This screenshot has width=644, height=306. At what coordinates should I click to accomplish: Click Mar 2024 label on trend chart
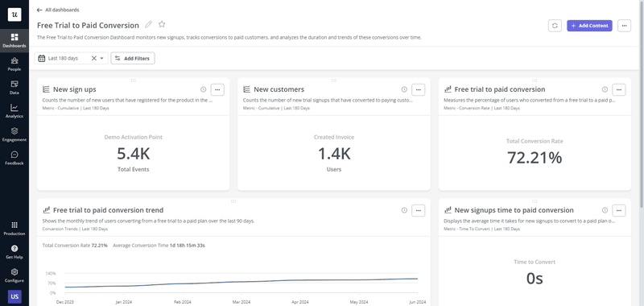click(241, 302)
